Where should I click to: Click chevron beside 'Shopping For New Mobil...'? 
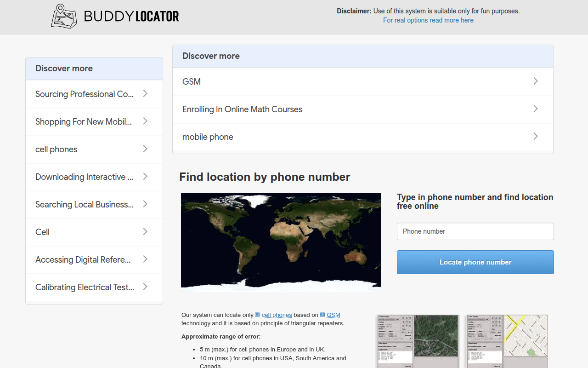tap(145, 121)
